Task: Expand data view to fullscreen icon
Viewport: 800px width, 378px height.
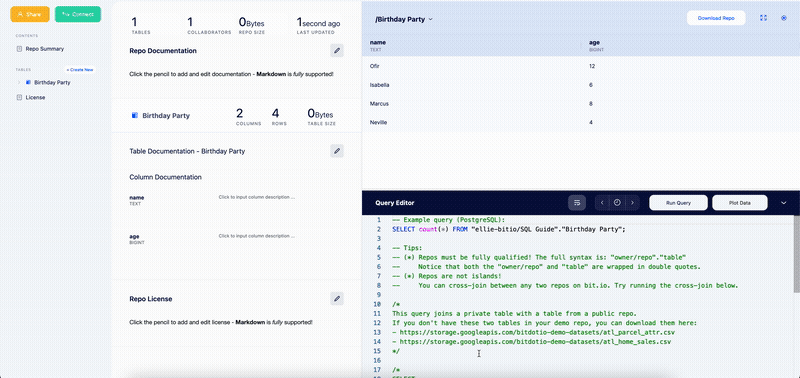Action: tap(763, 18)
